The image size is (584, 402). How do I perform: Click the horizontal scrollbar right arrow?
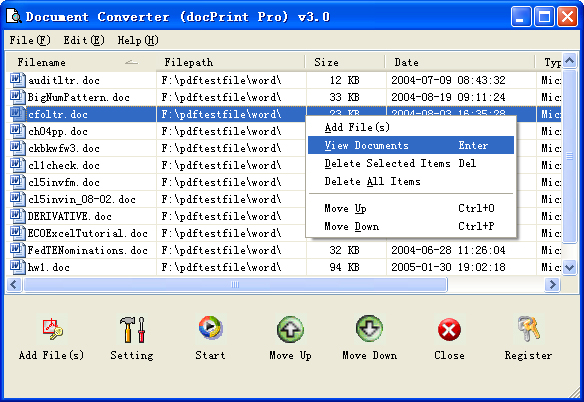tap(553, 285)
